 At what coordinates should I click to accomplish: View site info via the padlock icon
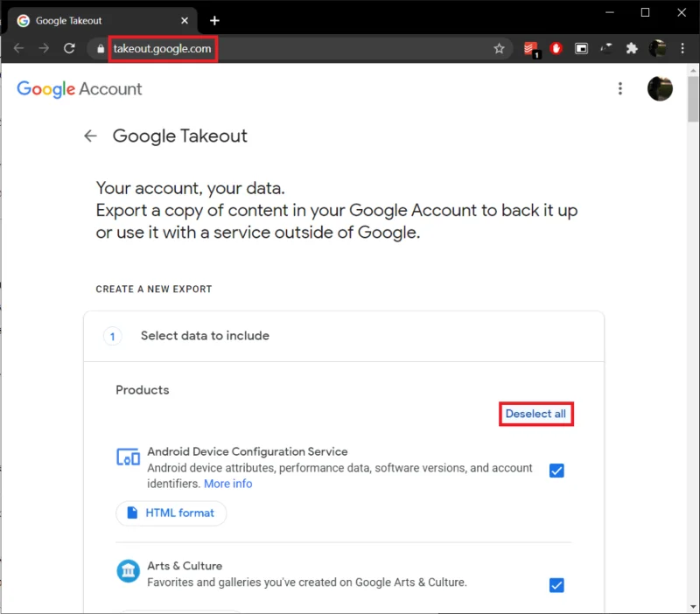(x=101, y=49)
